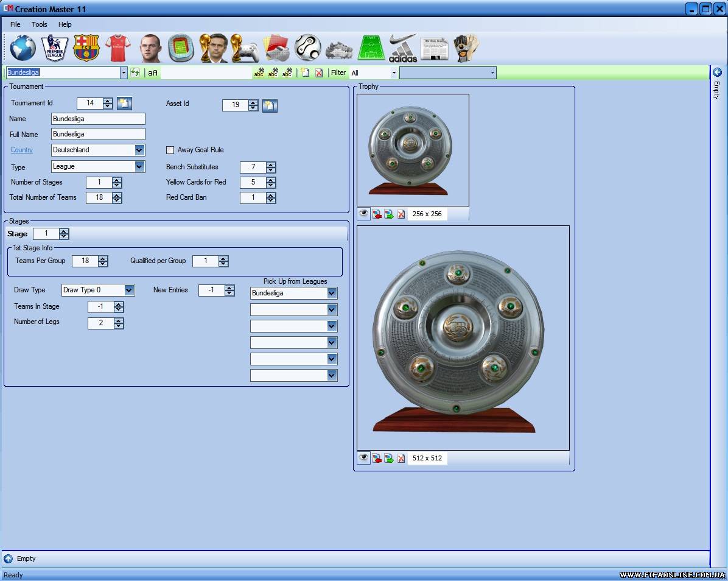Viewport: 728px width, 581px height.
Task: Open the Tools menu
Action: [x=40, y=24]
